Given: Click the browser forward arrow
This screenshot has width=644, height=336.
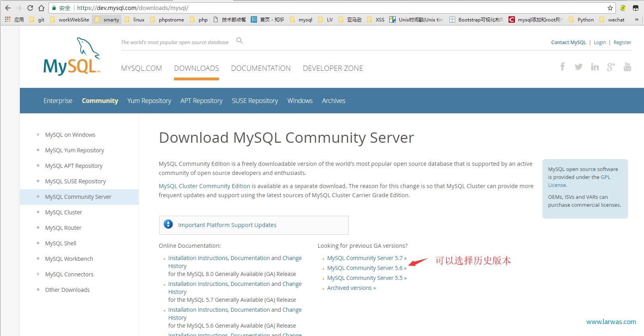Looking at the screenshot, I should point(19,8).
